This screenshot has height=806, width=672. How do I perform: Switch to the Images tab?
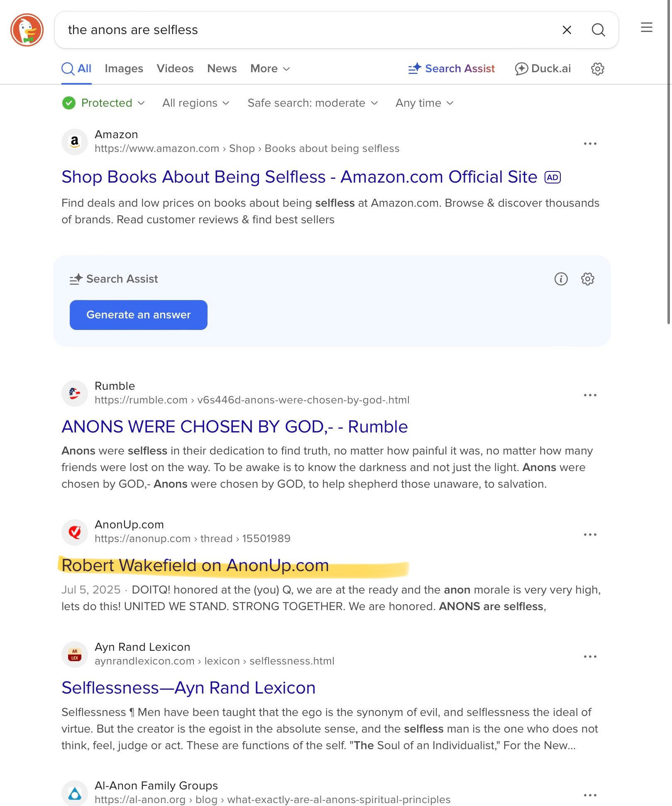[x=124, y=69]
